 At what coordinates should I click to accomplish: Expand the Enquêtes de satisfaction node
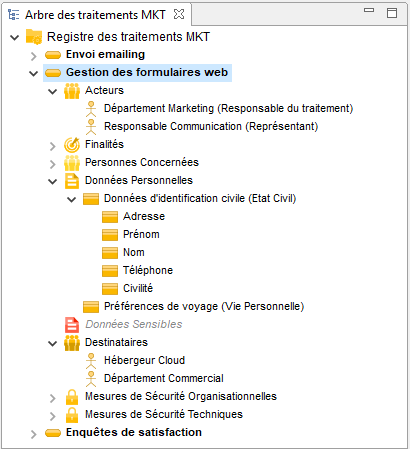[x=33, y=434]
